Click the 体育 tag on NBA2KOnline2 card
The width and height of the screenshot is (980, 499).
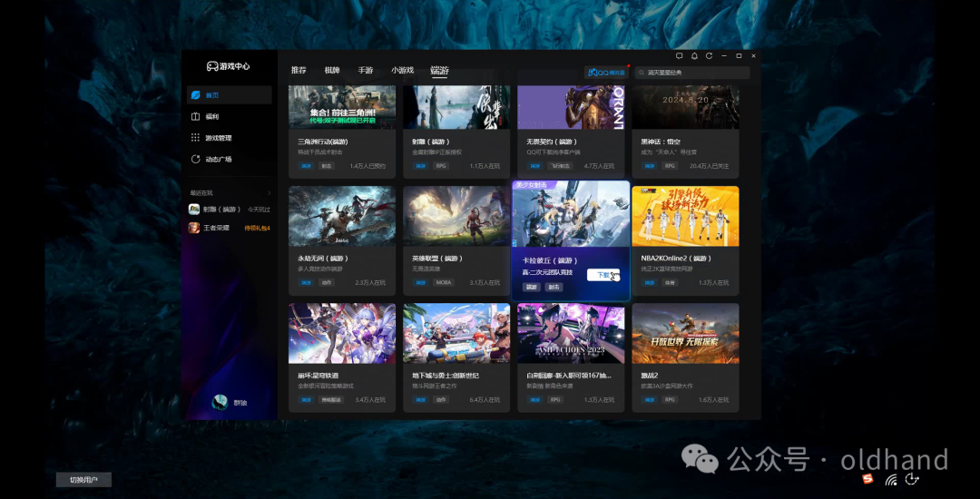(670, 282)
